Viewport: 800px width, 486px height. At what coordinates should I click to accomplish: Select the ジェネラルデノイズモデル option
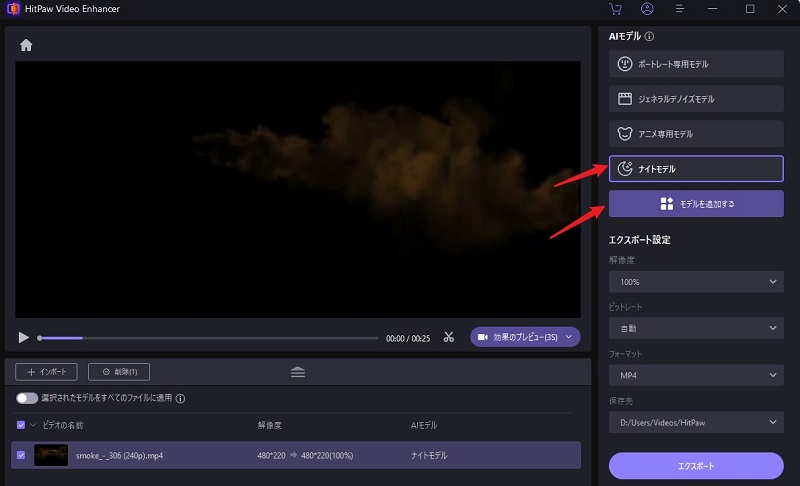pos(696,98)
